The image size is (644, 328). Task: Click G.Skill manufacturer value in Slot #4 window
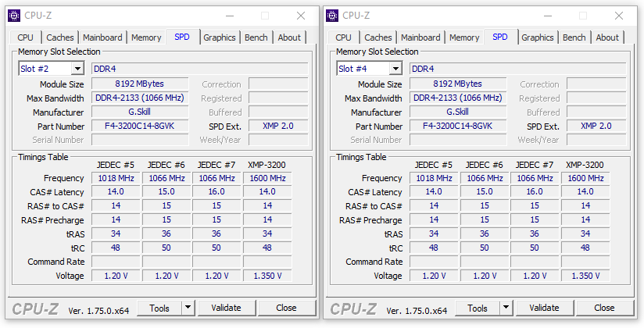click(457, 112)
